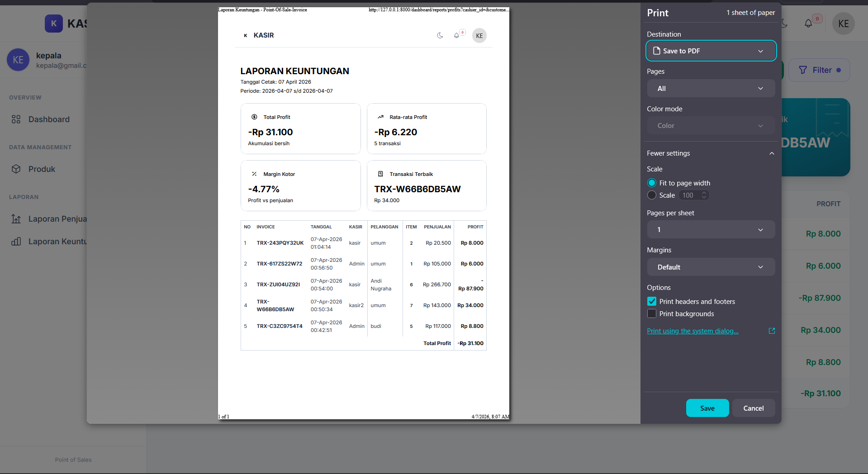The width and height of the screenshot is (868, 474).
Task: Click the kepala KE profile avatar in sidebar
Action: tap(18, 60)
